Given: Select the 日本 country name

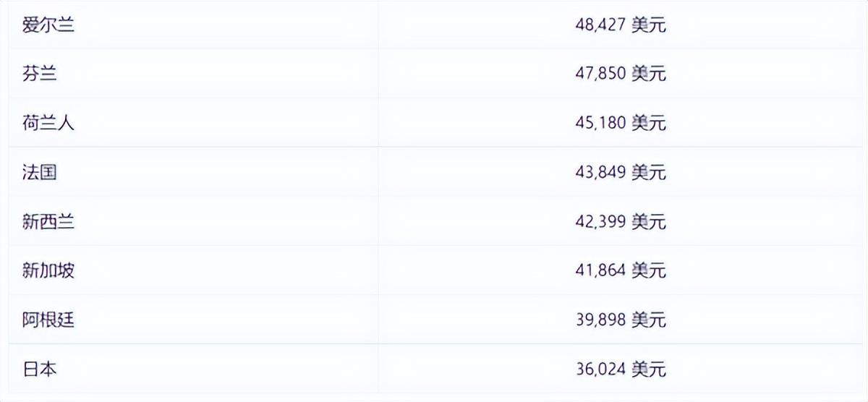Looking at the screenshot, I should (x=39, y=369).
